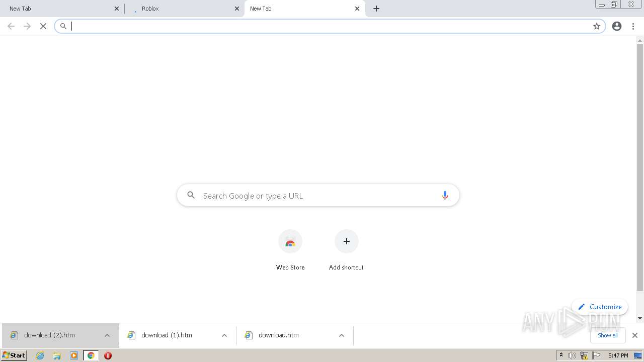Open the red Opera icon in the taskbar

pos(108,355)
